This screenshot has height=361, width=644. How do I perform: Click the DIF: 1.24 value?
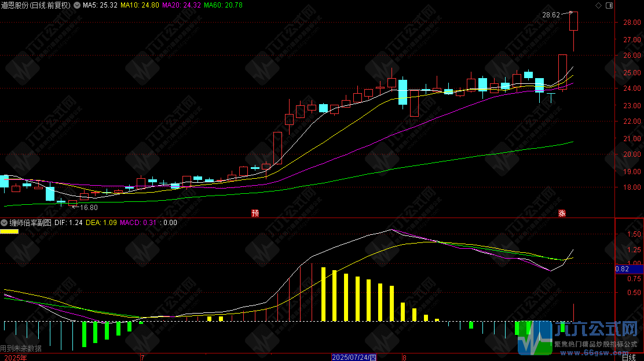[x=68, y=223]
